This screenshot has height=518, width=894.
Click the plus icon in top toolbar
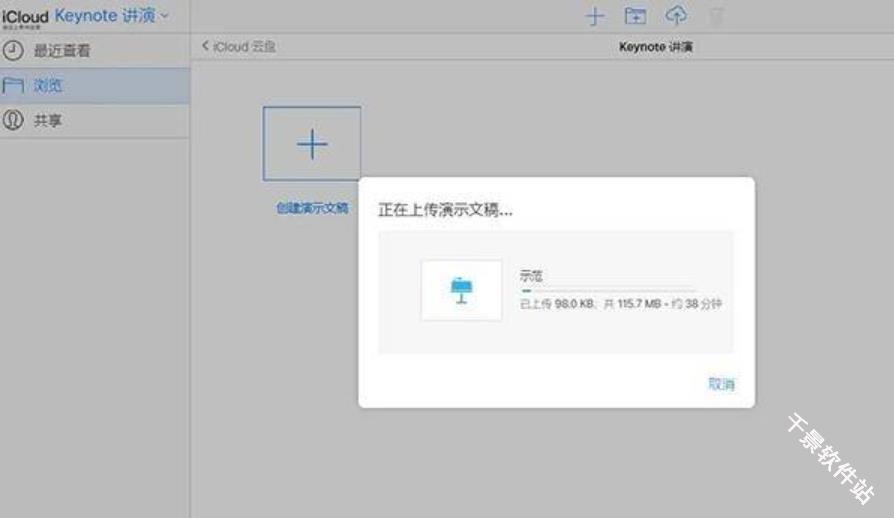595,16
